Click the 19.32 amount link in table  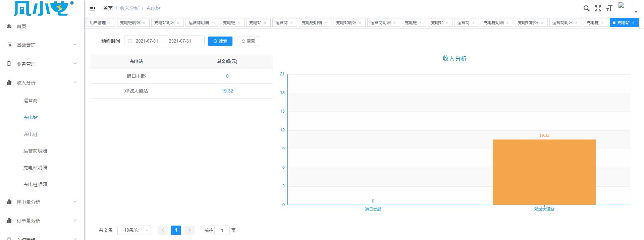[227, 91]
